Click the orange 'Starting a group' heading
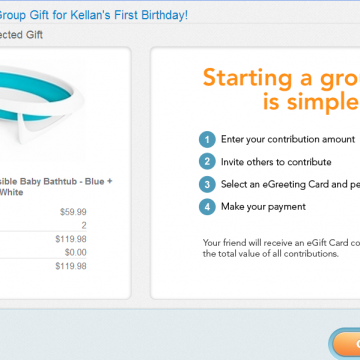360x360 pixels. [x=281, y=90]
